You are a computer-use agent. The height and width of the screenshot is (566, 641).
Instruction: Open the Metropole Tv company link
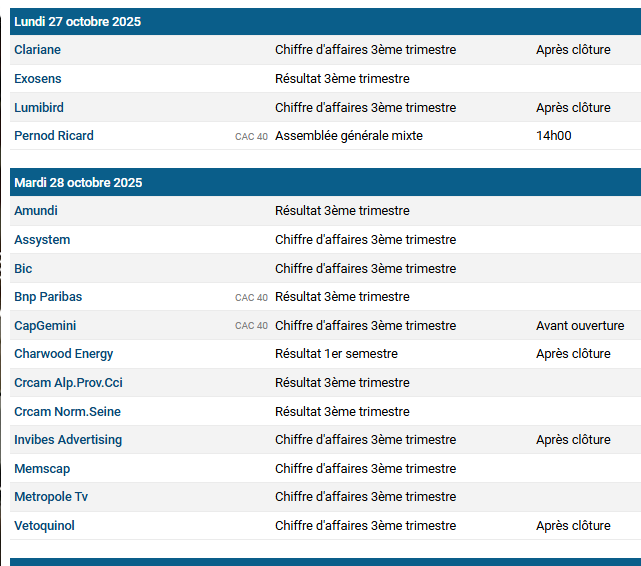(x=51, y=497)
